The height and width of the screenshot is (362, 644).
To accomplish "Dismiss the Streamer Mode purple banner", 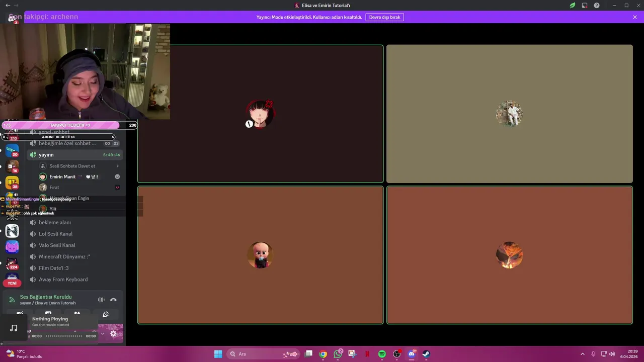I will [x=635, y=17].
